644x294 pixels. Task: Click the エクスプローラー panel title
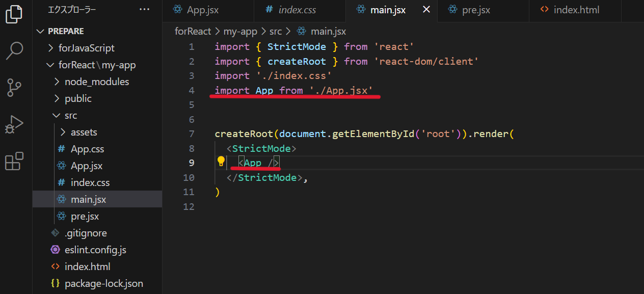click(72, 10)
